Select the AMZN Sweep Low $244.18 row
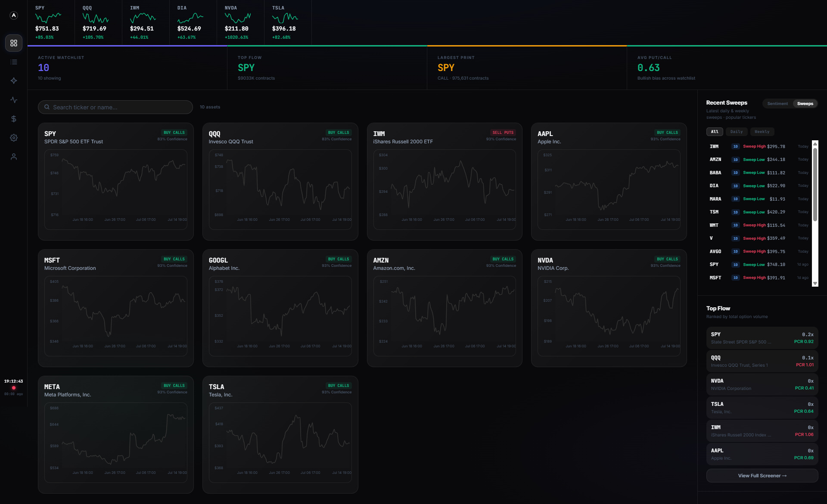Screen dimensions: 827x504 759,160
